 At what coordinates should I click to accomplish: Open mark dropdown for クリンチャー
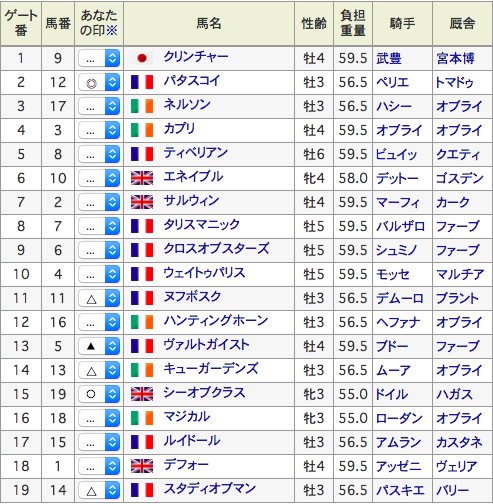[99, 59]
